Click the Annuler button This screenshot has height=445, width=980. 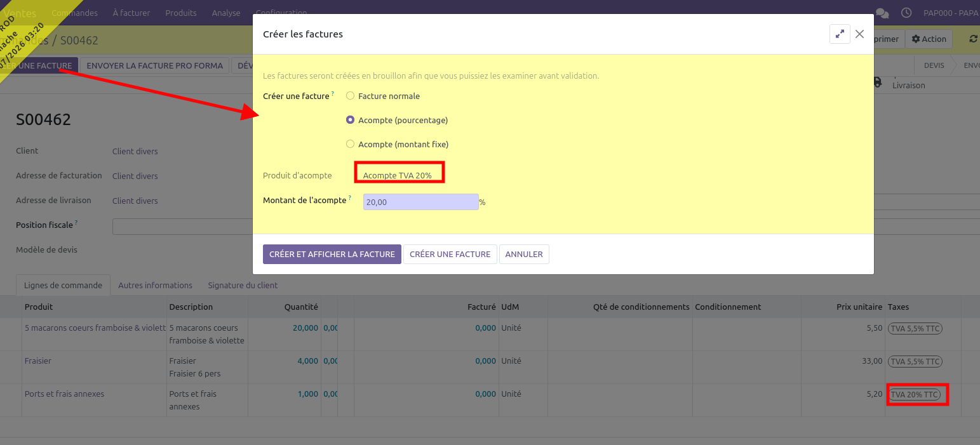click(524, 254)
